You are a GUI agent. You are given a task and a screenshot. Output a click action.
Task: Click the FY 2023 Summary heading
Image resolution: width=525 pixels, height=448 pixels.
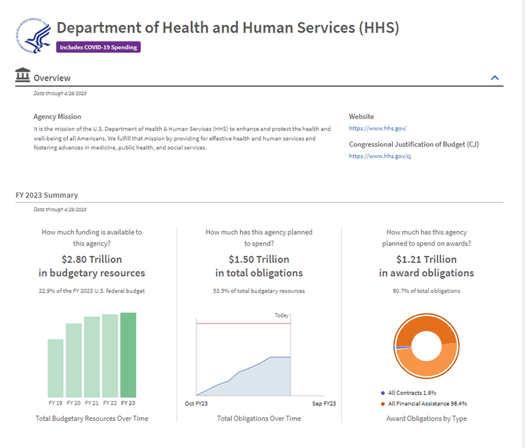pos(47,195)
